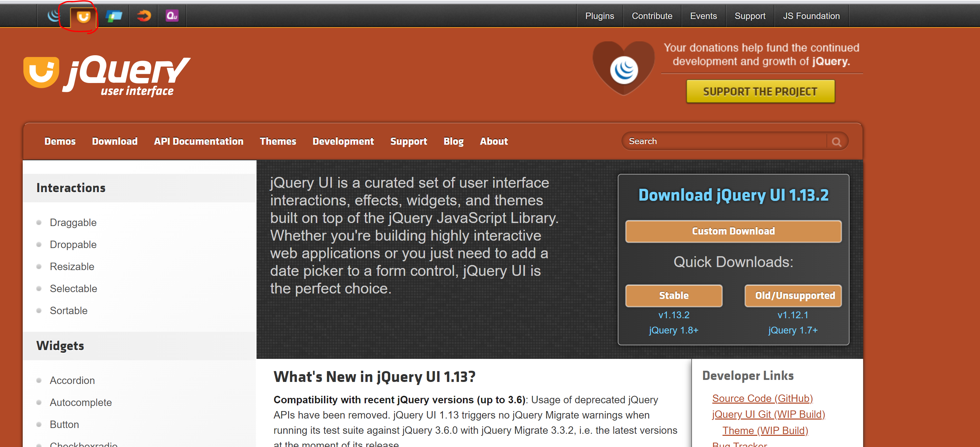
Task: Open the jQuery Mobile project icon
Action: [114, 16]
